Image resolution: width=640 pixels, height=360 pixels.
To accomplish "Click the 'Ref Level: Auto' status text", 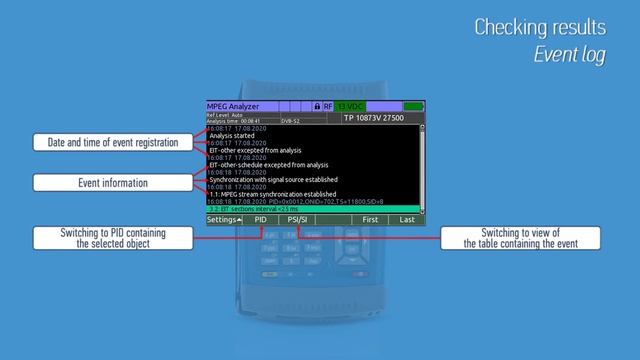I will tap(224, 116).
